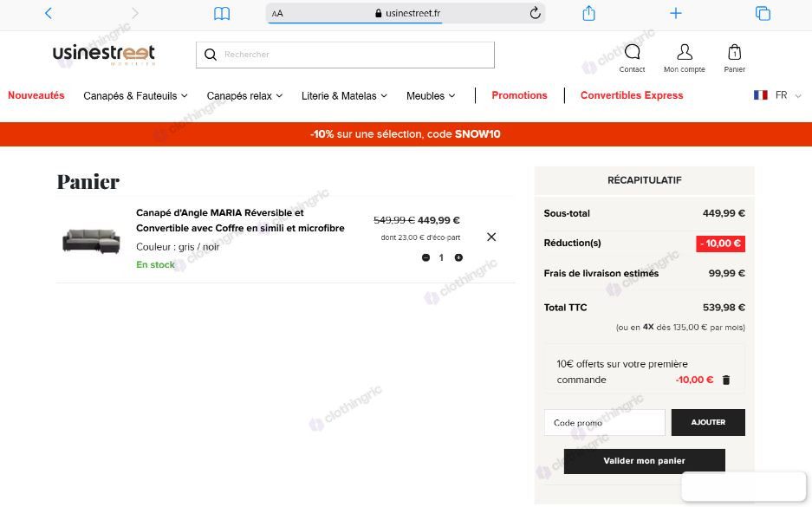The width and height of the screenshot is (812, 507).
Task: Open the Nouveautés menu item
Action: click(x=36, y=95)
